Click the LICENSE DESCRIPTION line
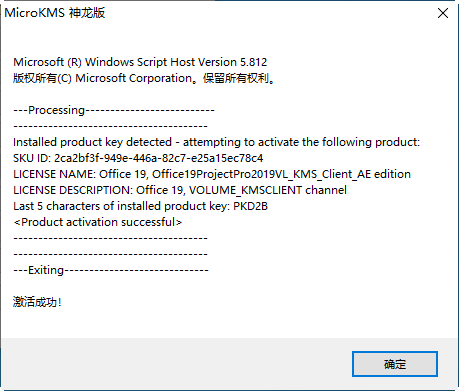This screenshot has width=459, height=391. 180,190
